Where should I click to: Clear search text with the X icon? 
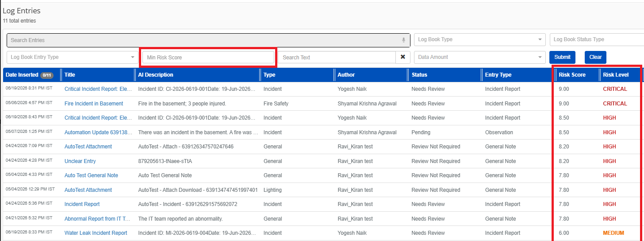(403, 57)
